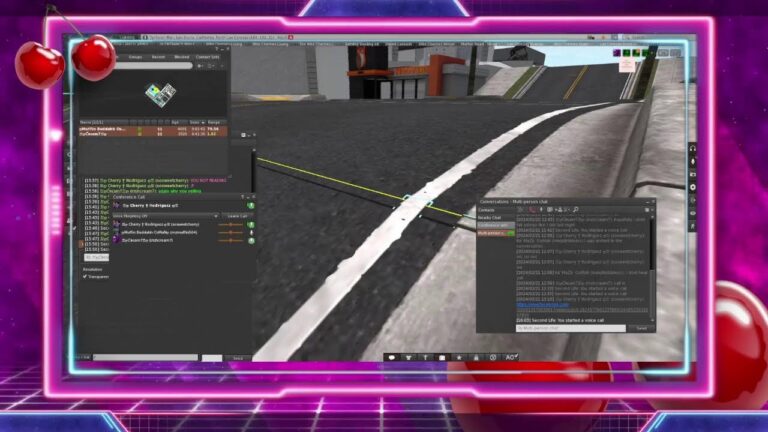This screenshot has height=432, width=768.
Task: Click the radar search filter field
Action: click(152, 66)
